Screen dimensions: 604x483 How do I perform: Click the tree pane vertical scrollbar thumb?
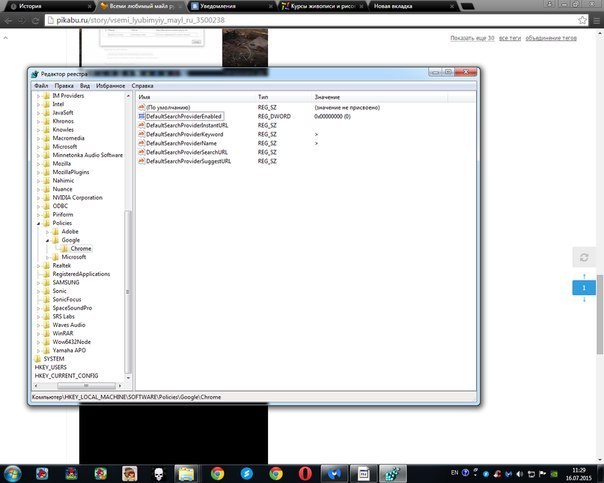pos(128,292)
